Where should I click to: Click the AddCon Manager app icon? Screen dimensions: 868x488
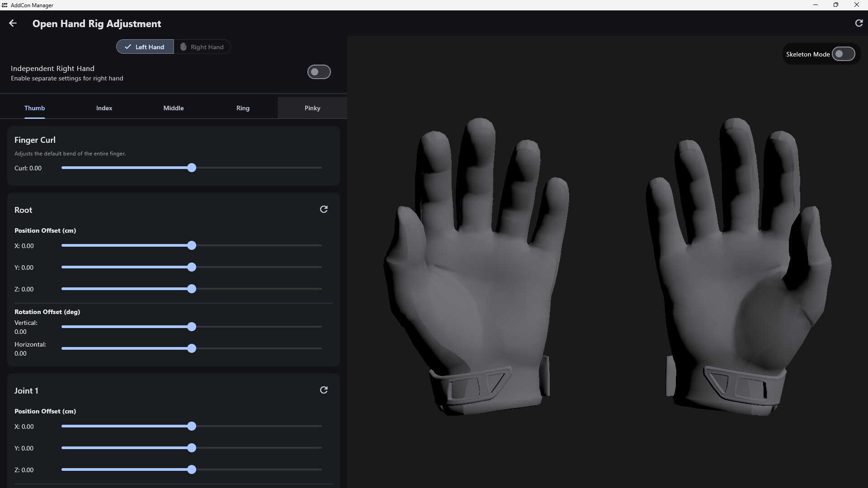pos(5,5)
